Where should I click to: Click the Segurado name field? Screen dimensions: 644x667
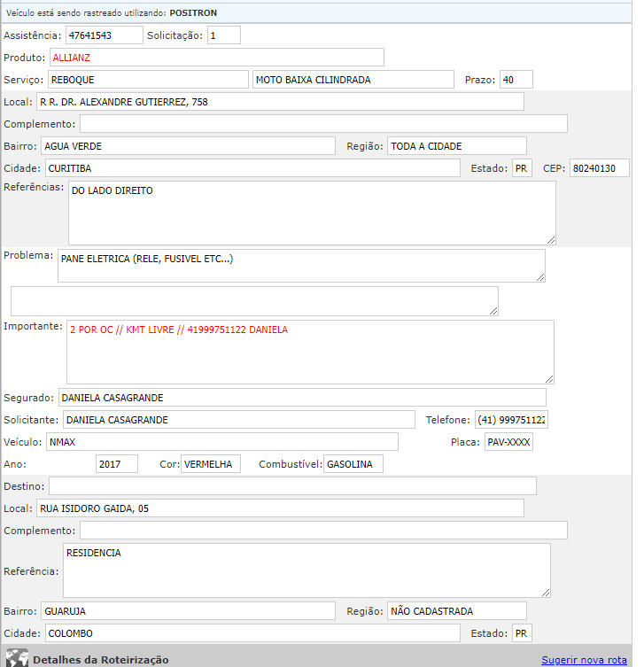302,398
